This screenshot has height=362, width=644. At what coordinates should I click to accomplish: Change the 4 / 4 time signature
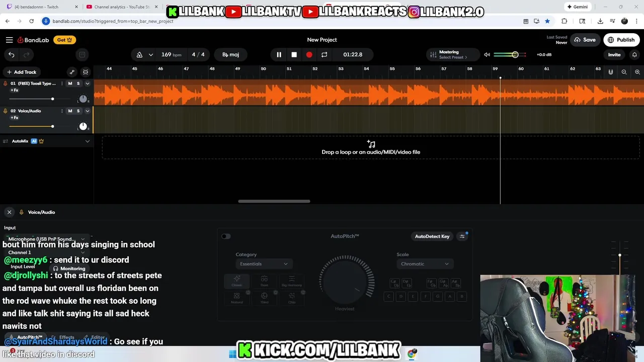click(x=198, y=54)
